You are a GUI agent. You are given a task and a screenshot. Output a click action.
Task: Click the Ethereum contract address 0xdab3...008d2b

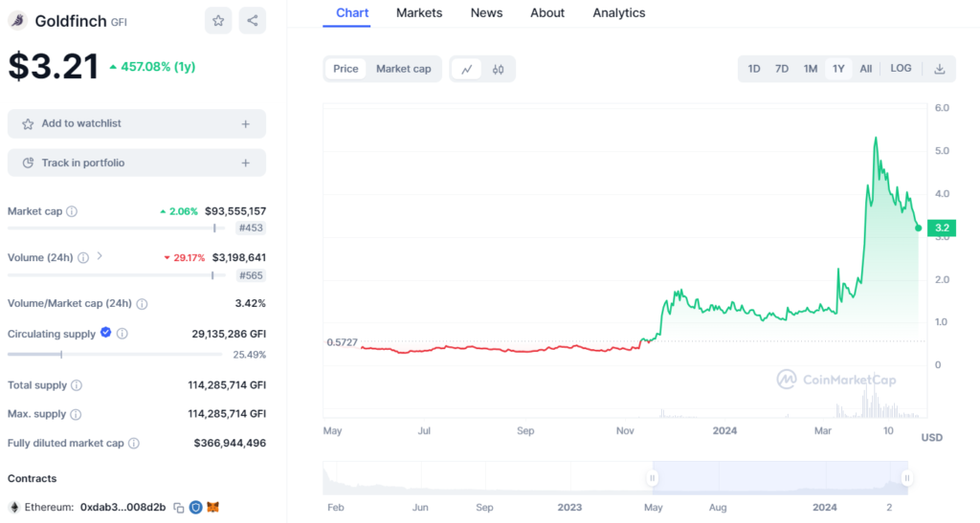[122, 507]
